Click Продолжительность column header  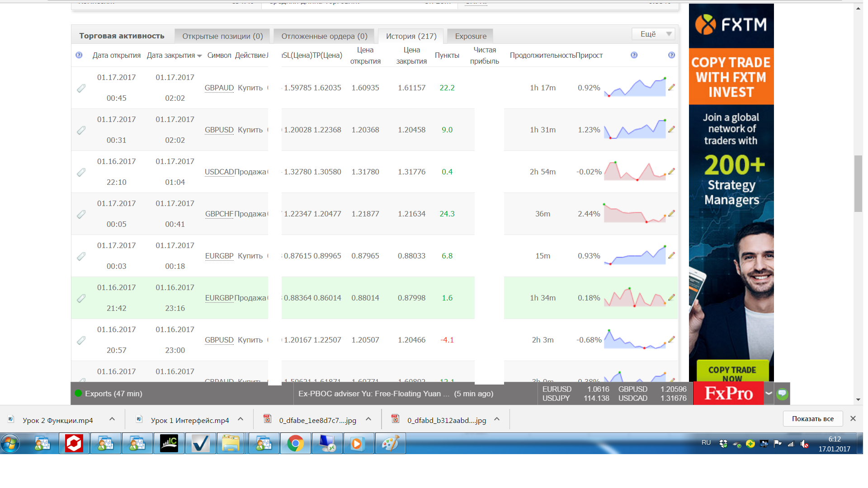[542, 56]
